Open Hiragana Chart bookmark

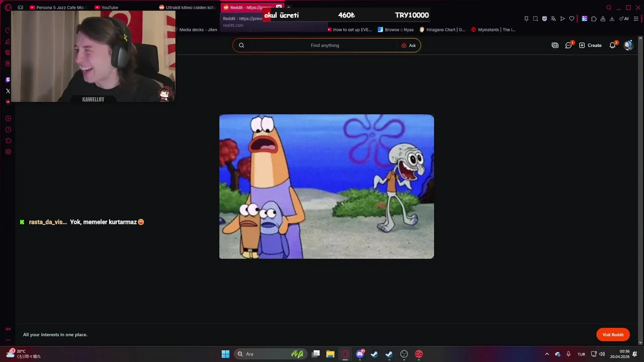442,30
